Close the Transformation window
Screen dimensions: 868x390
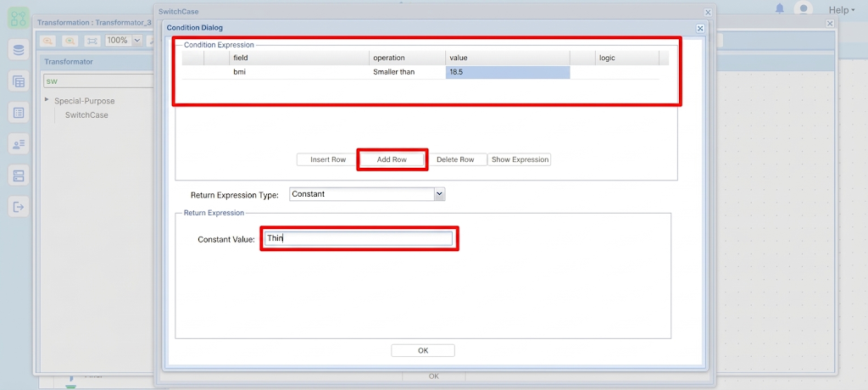pos(829,23)
